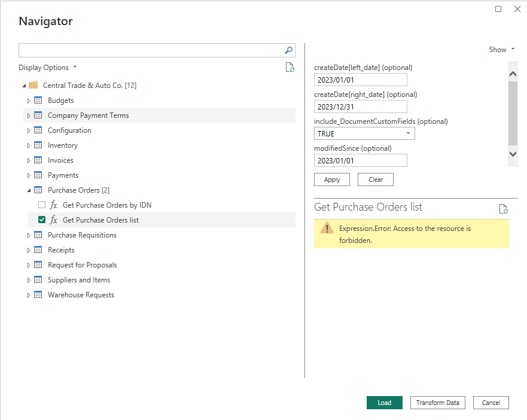Click the search magnifier icon
The image size is (527, 420).
click(x=288, y=50)
